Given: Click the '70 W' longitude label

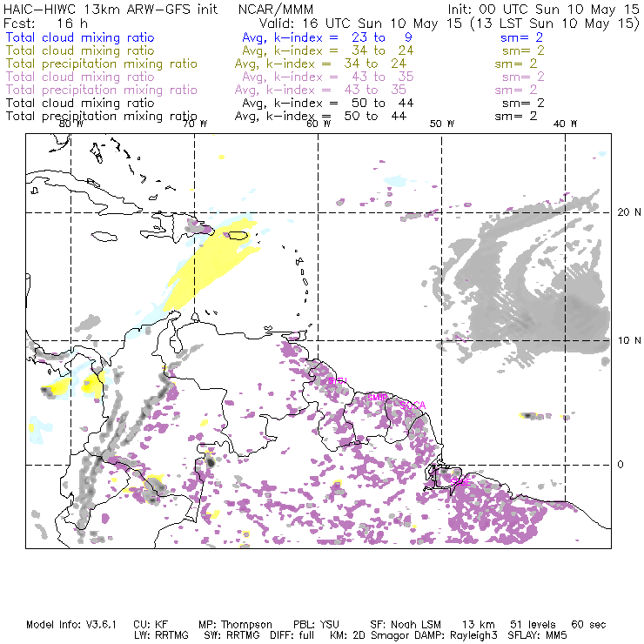Looking at the screenshot, I should pyautogui.click(x=195, y=124).
